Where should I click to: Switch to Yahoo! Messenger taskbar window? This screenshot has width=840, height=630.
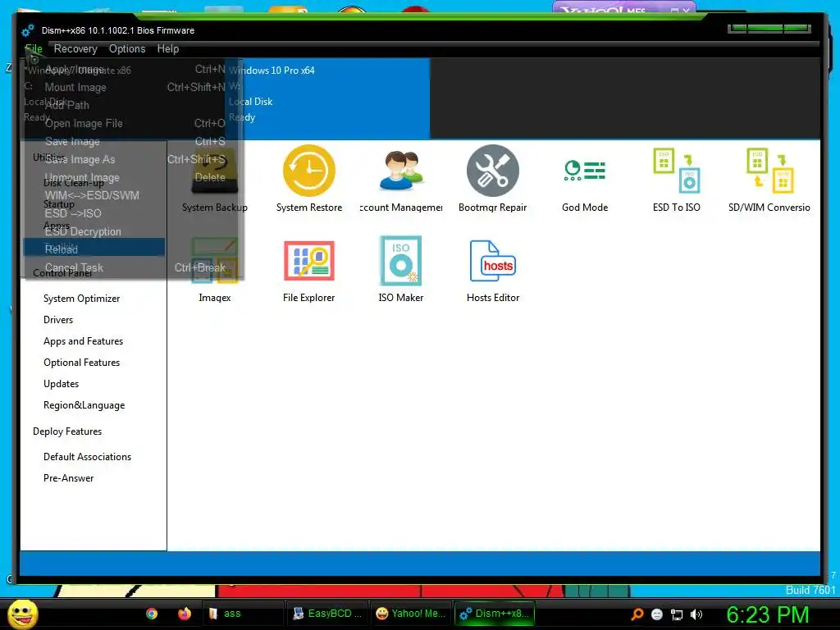tap(410, 614)
